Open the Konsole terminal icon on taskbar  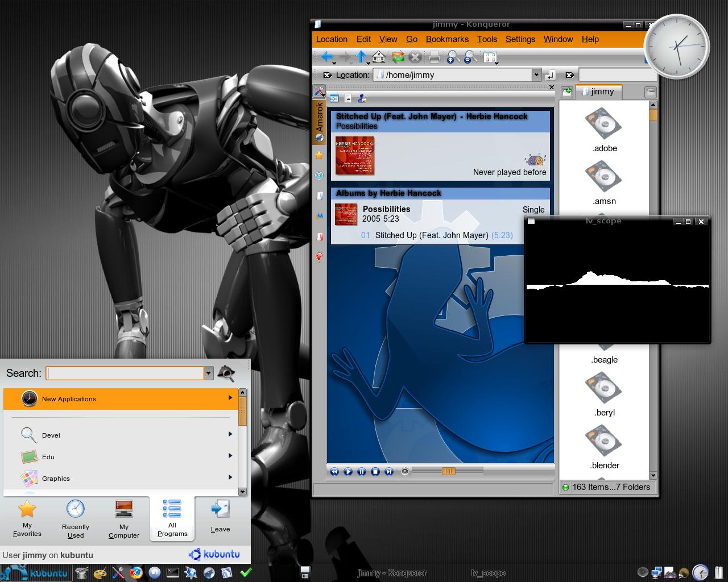[173, 572]
